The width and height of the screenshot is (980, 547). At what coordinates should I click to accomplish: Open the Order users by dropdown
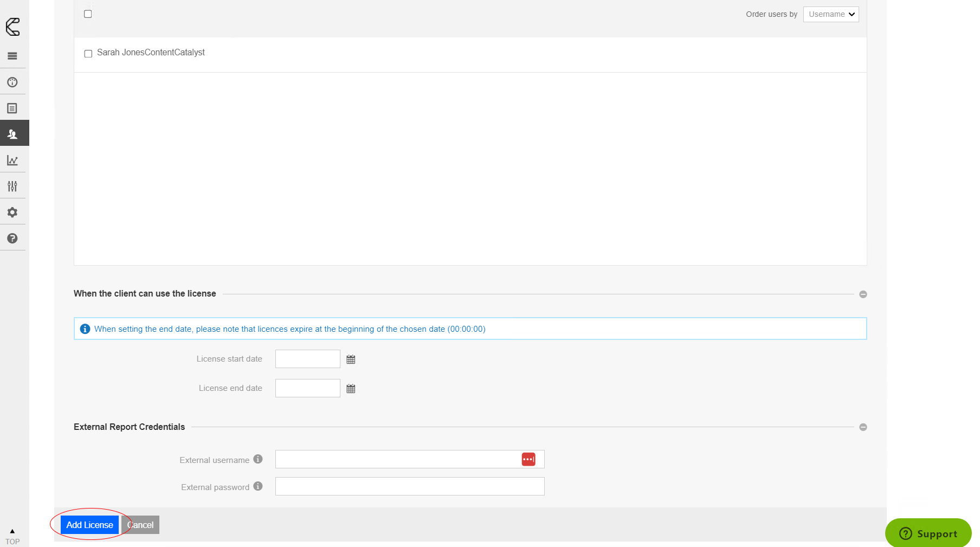[x=830, y=14]
